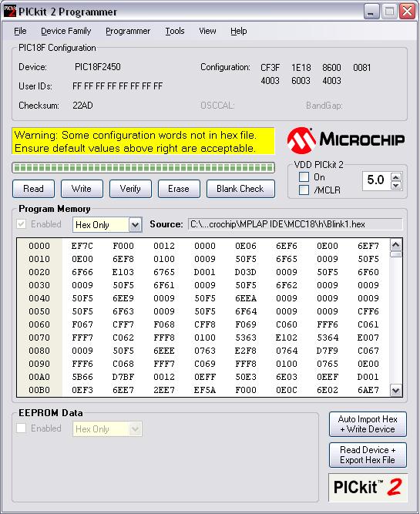Open the Tools menu

coord(175,31)
